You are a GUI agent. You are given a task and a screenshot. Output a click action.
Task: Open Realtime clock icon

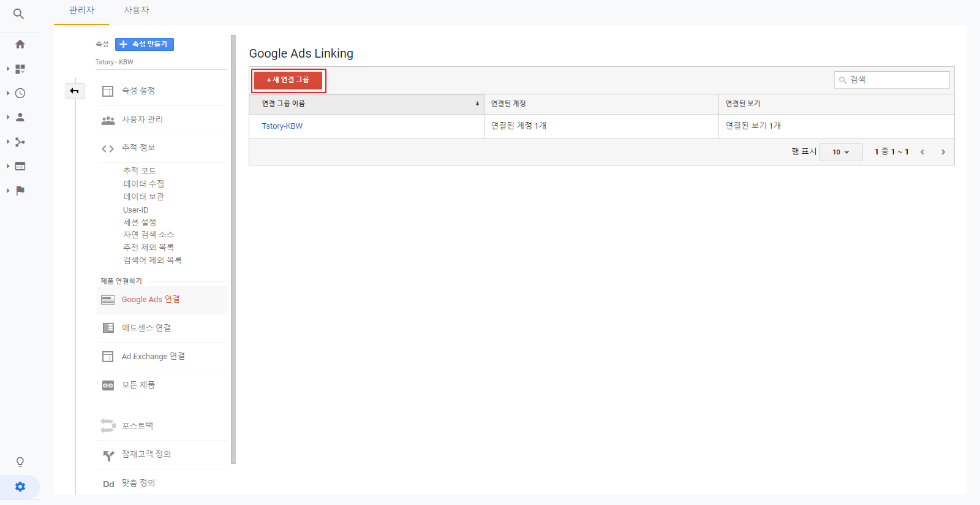(20, 93)
